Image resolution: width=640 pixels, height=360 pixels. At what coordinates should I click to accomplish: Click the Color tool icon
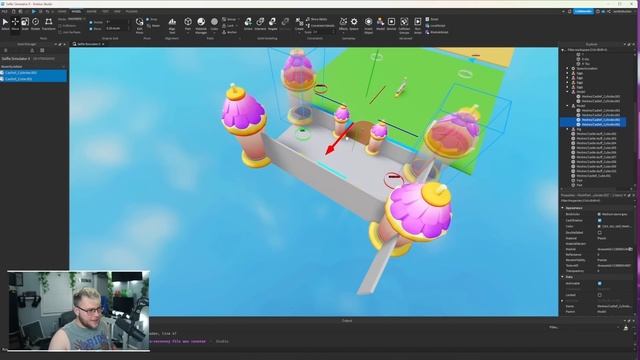[214, 23]
